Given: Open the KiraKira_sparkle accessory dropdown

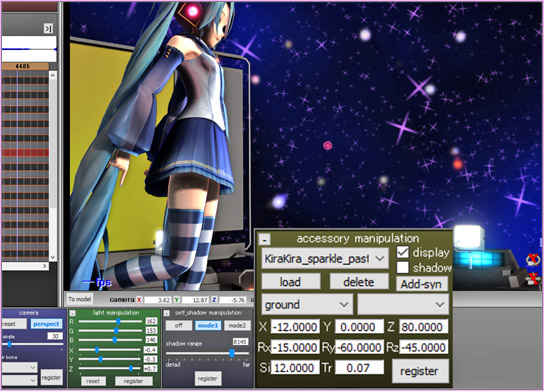Looking at the screenshot, I should click(325, 258).
